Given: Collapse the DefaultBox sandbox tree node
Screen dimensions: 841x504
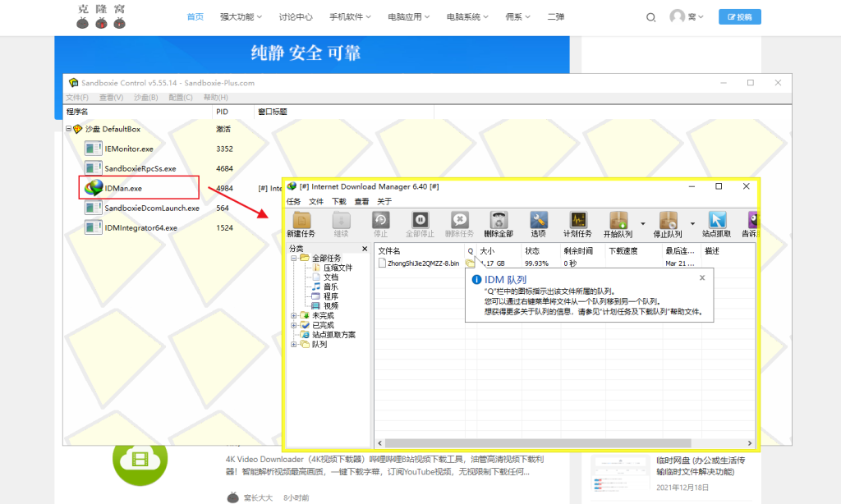Looking at the screenshot, I should pyautogui.click(x=69, y=129).
